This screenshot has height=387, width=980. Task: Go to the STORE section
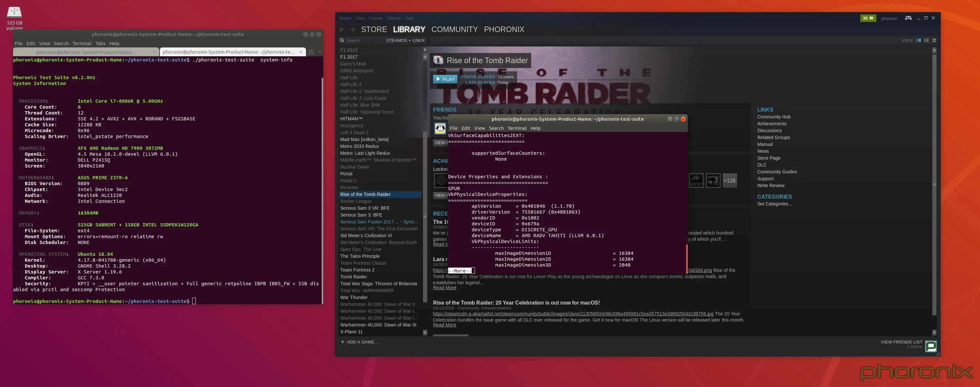point(374,29)
